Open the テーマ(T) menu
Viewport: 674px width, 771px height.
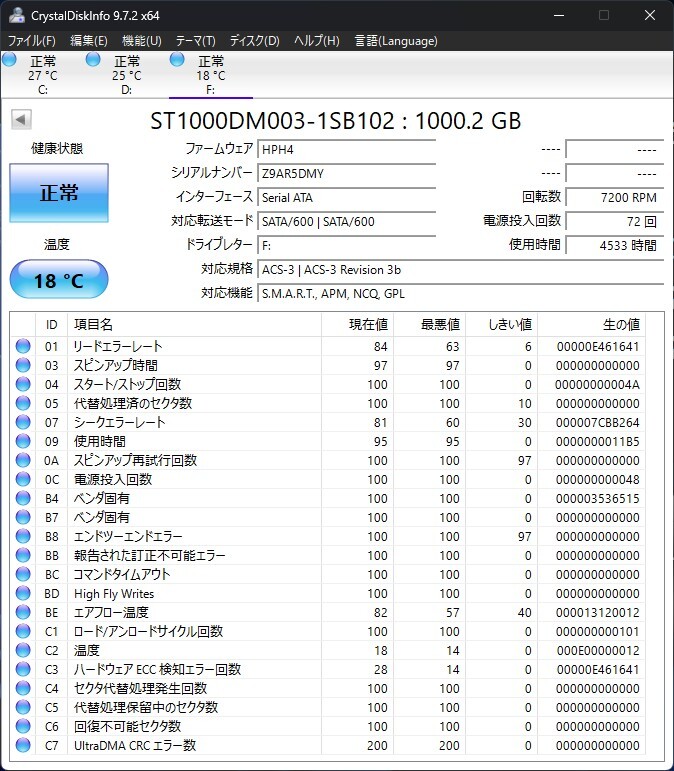(x=196, y=41)
